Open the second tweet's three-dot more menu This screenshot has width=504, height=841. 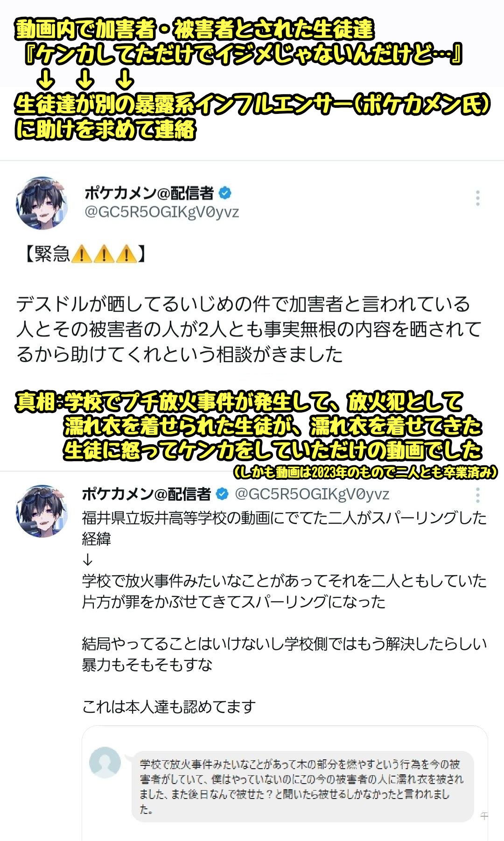[x=477, y=495]
